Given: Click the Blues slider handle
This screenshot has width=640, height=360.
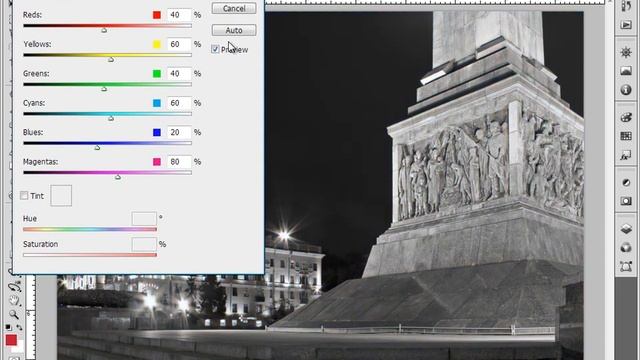Looking at the screenshot, I should coord(97,148).
